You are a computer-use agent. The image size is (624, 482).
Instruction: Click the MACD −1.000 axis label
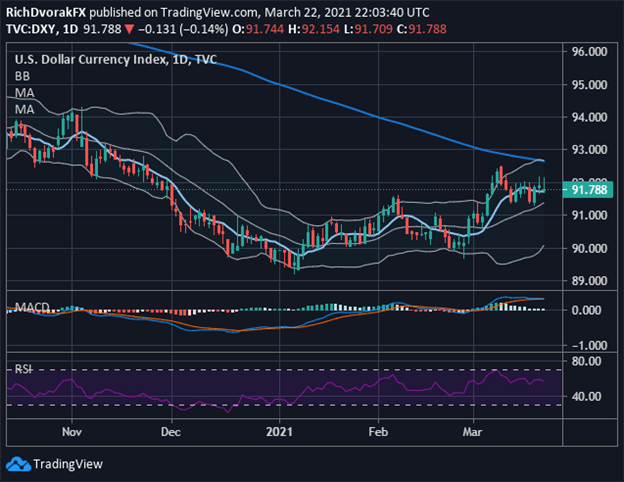(x=589, y=345)
